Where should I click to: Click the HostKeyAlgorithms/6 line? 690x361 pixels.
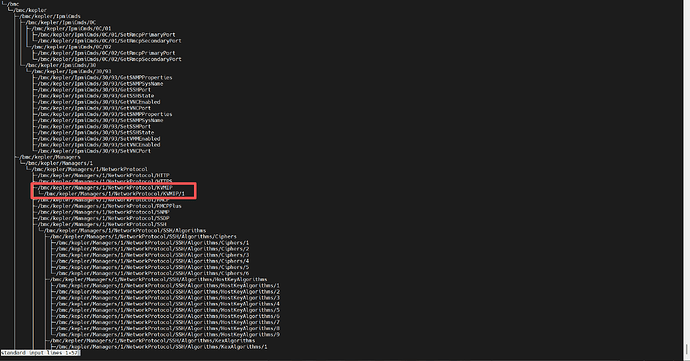click(168, 316)
